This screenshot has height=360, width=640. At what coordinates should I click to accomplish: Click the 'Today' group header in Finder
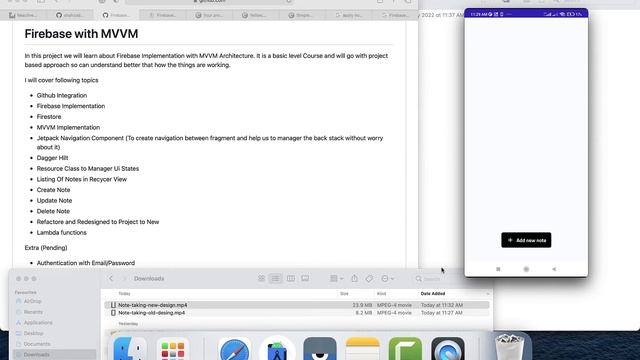124,293
